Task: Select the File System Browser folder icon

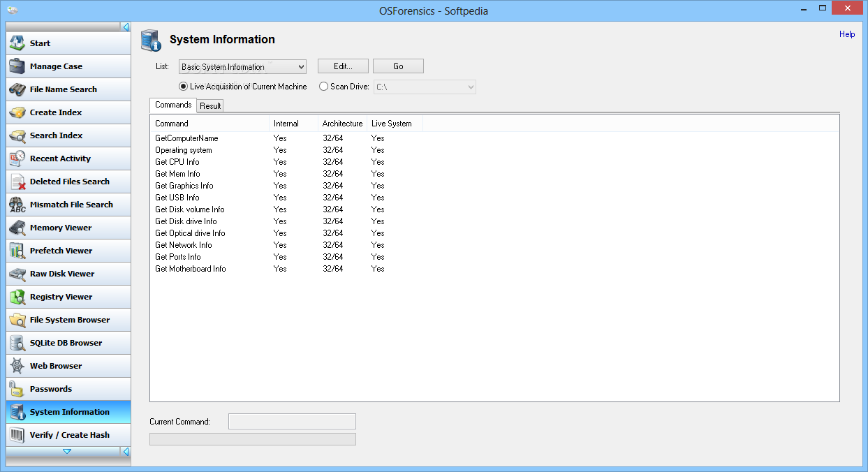Action: click(x=17, y=320)
